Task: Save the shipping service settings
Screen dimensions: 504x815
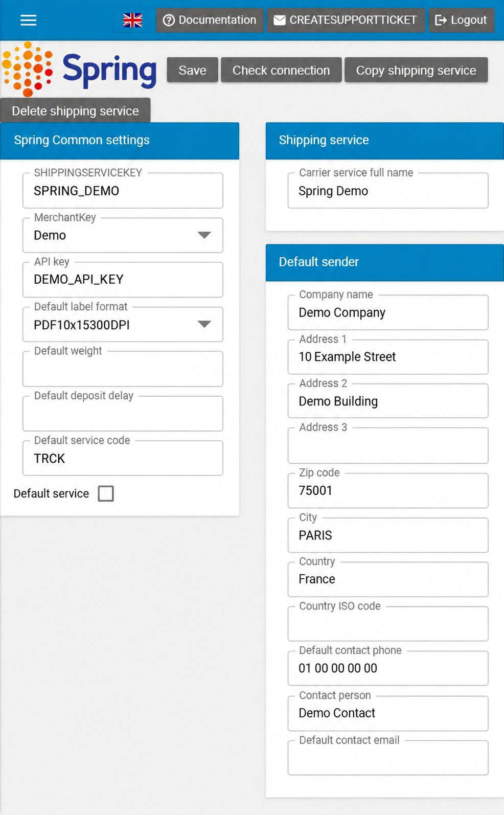Action: 192,70
